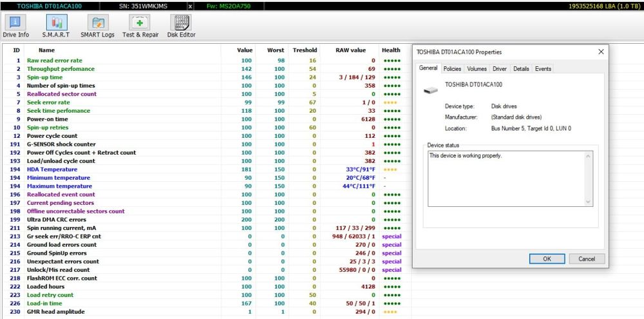644x319 pixels.
Task: Select the Spin running current, mA row
Action: (207, 227)
